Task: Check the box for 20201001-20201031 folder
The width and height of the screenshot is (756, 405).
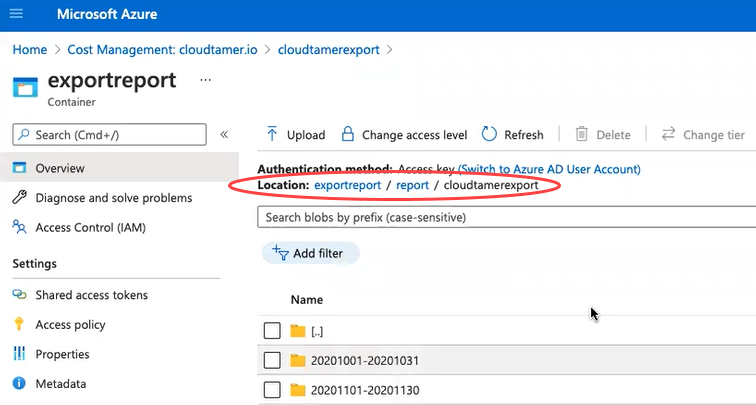Action: (x=272, y=361)
